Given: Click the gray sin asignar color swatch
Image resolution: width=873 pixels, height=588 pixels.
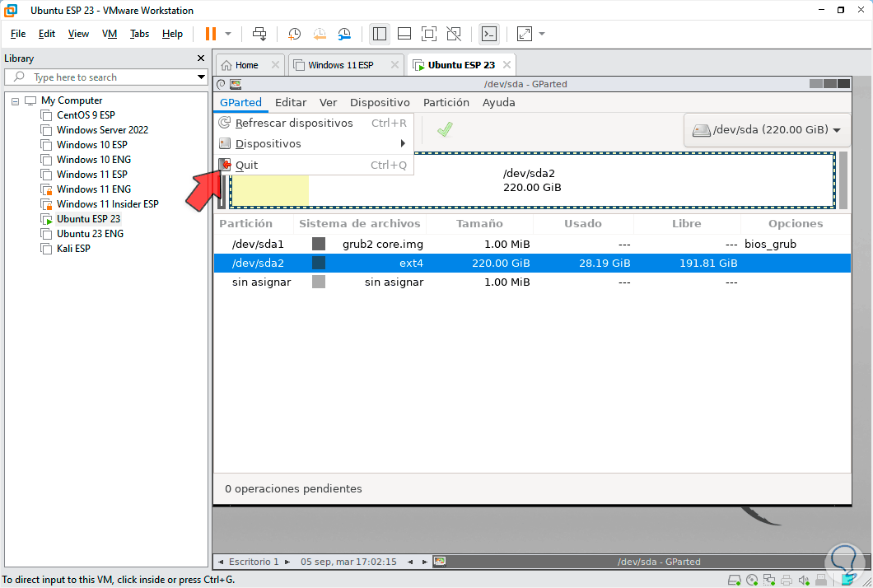Looking at the screenshot, I should pyautogui.click(x=319, y=282).
